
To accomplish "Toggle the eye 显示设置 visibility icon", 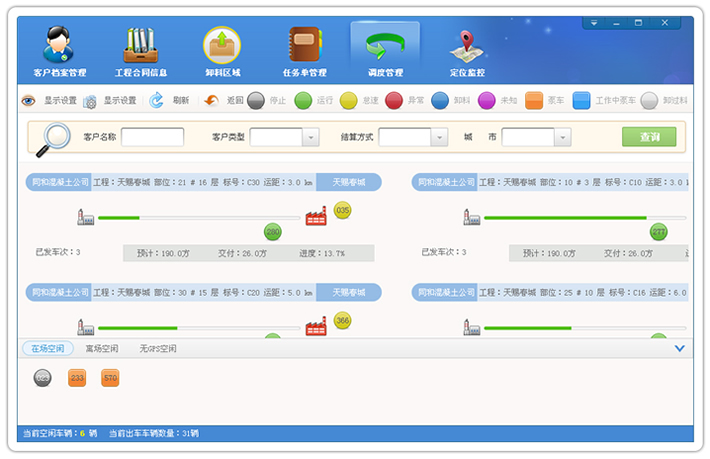I will click(x=29, y=101).
